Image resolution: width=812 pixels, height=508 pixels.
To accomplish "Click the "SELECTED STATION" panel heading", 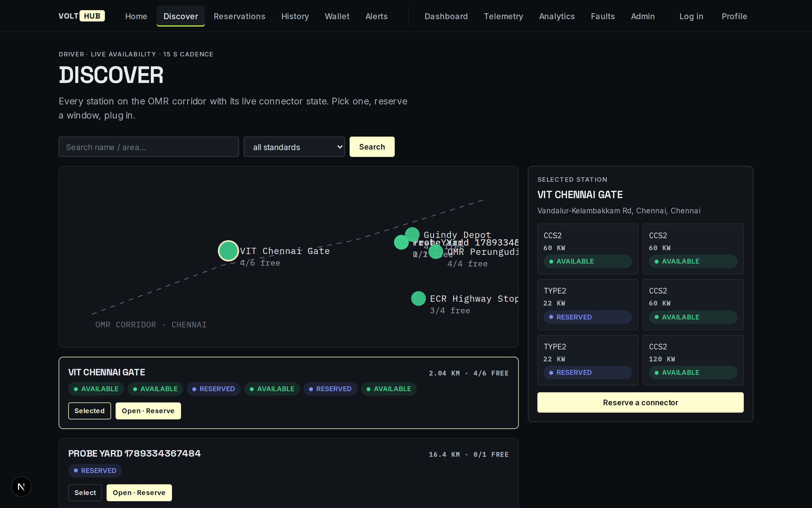I will coord(572,179).
